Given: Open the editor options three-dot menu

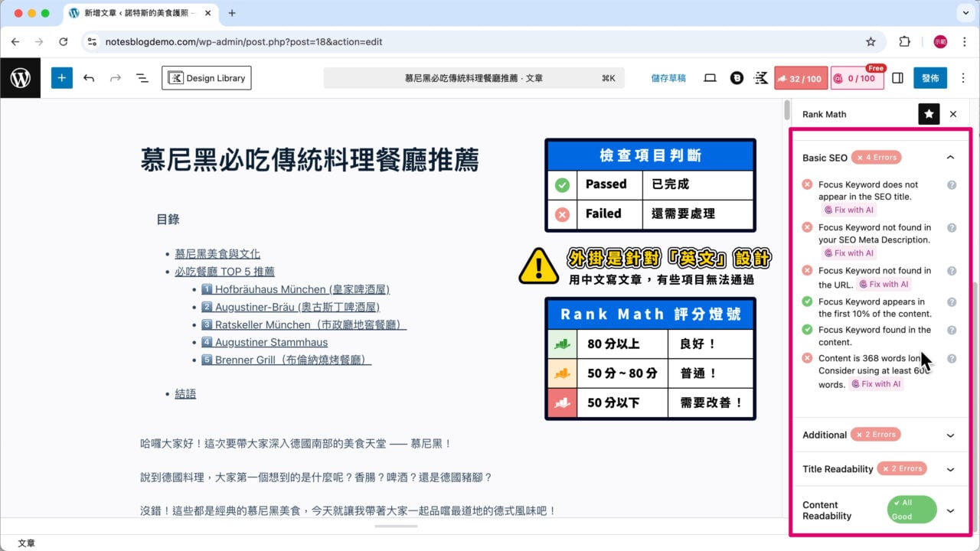Looking at the screenshot, I should [x=963, y=77].
